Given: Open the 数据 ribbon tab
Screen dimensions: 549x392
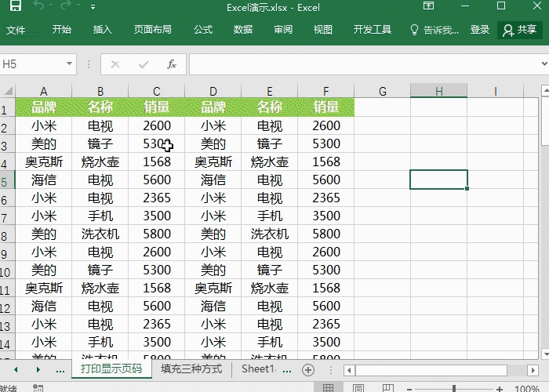Looking at the screenshot, I should tap(243, 30).
